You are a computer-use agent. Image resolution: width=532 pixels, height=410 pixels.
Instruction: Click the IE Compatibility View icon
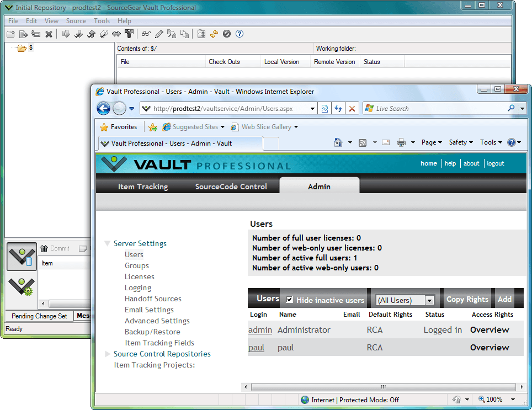click(x=324, y=109)
